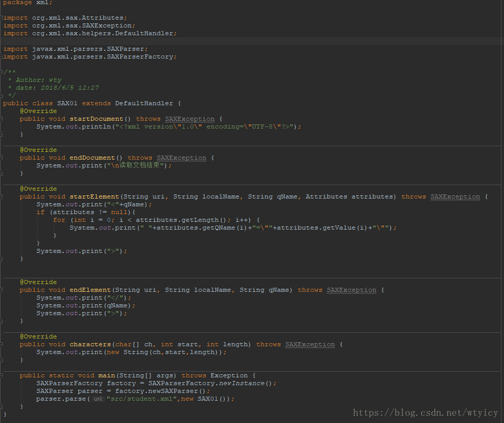The height and width of the screenshot is (423, 504).
Task: Click the '<?xml version' string literal
Action: click(204, 126)
